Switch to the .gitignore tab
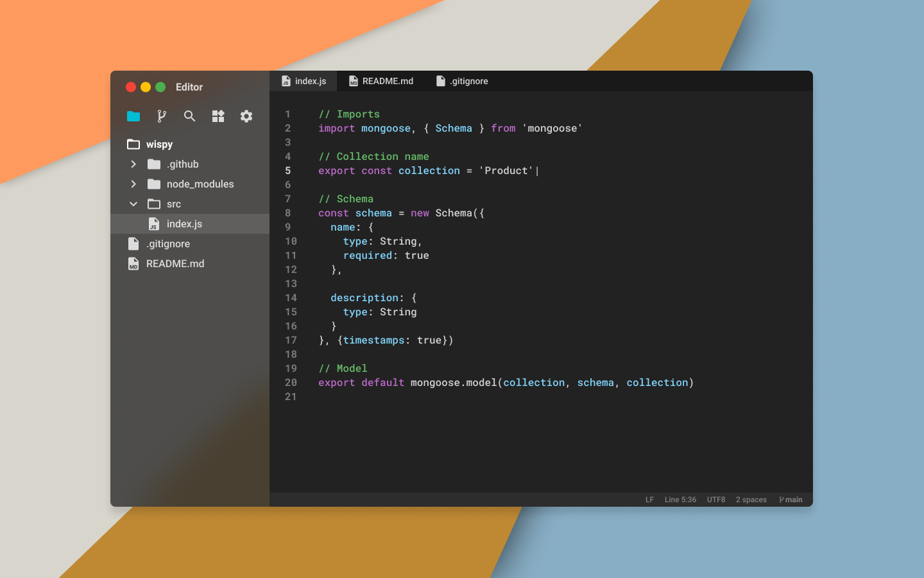 tap(462, 81)
